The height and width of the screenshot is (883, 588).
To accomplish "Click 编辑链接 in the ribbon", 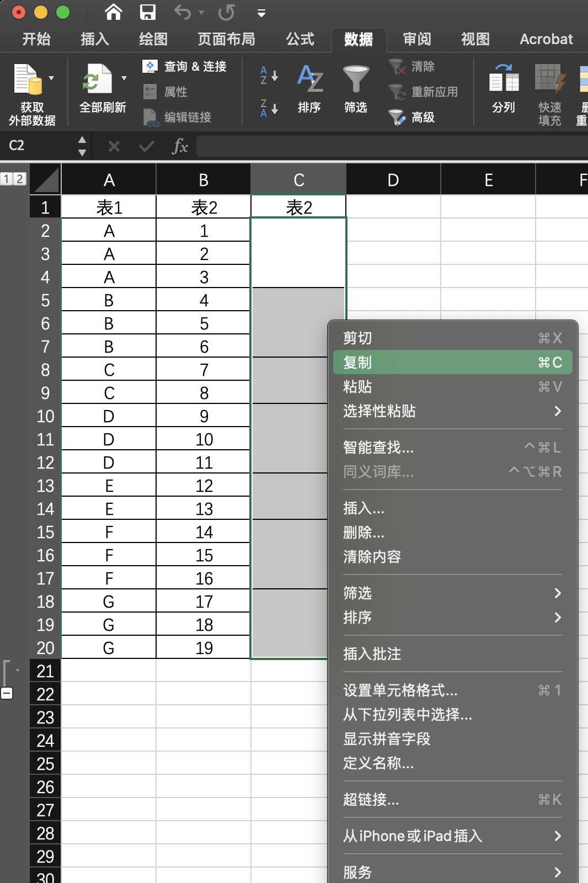I will [x=177, y=117].
